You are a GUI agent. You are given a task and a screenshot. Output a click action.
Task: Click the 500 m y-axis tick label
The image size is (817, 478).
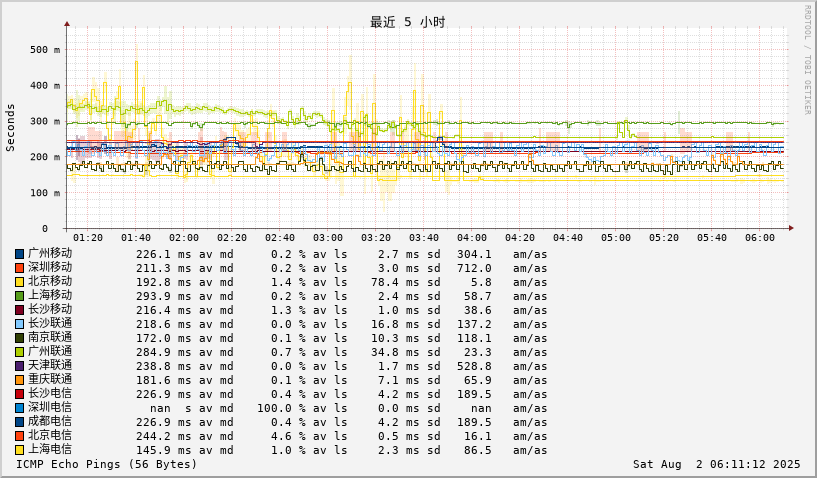(45, 50)
